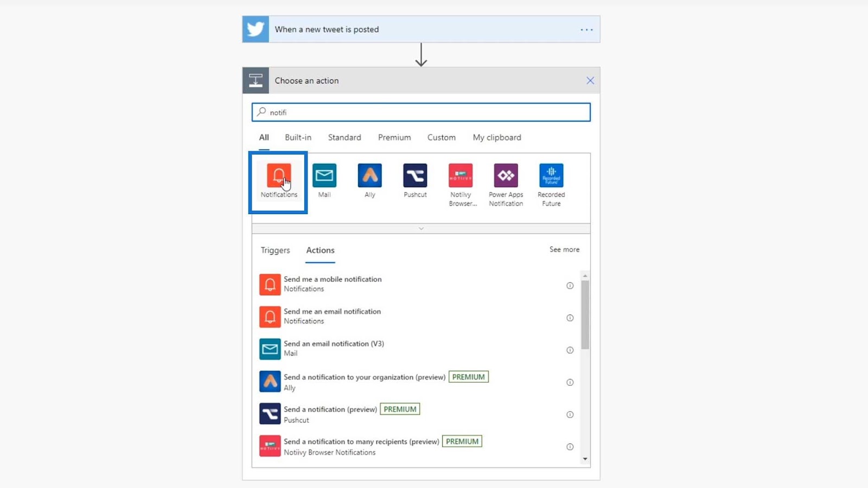Select the Recorded Future connector icon
Screen dimensions: 868x488
(551, 176)
